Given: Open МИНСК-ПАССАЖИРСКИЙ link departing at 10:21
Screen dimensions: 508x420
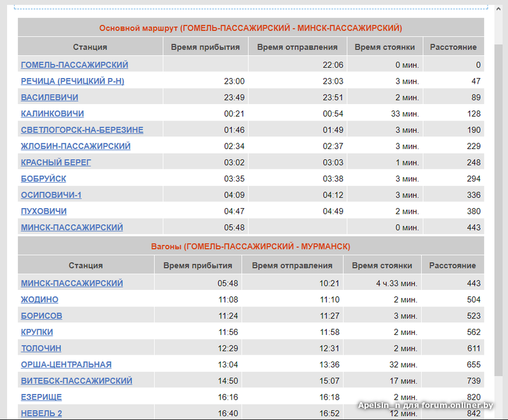Looking at the screenshot, I should pos(72,283).
